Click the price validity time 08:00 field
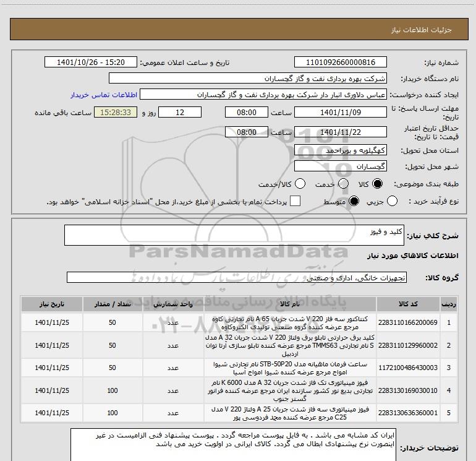Viewport: 476px width, 461px height. [247, 132]
